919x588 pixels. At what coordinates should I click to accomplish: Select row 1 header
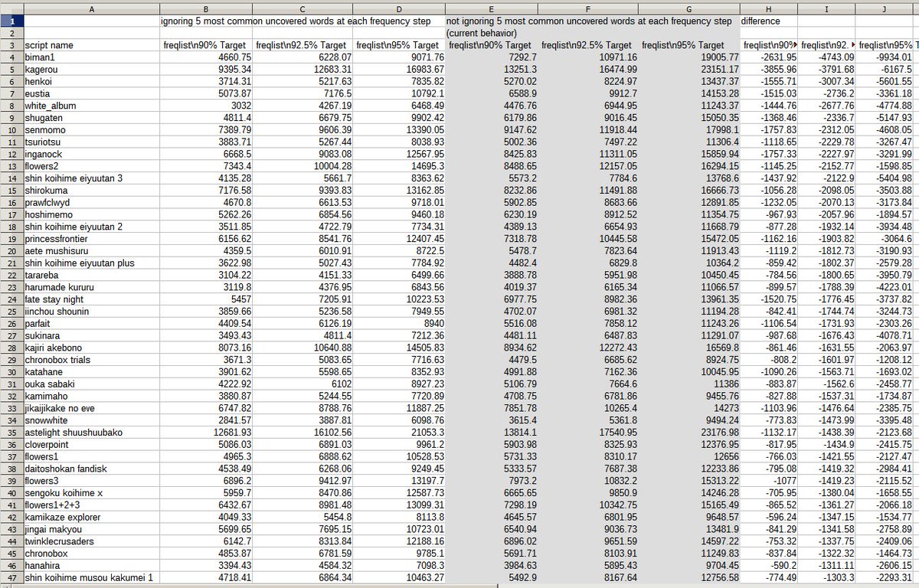tap(11, 21)
